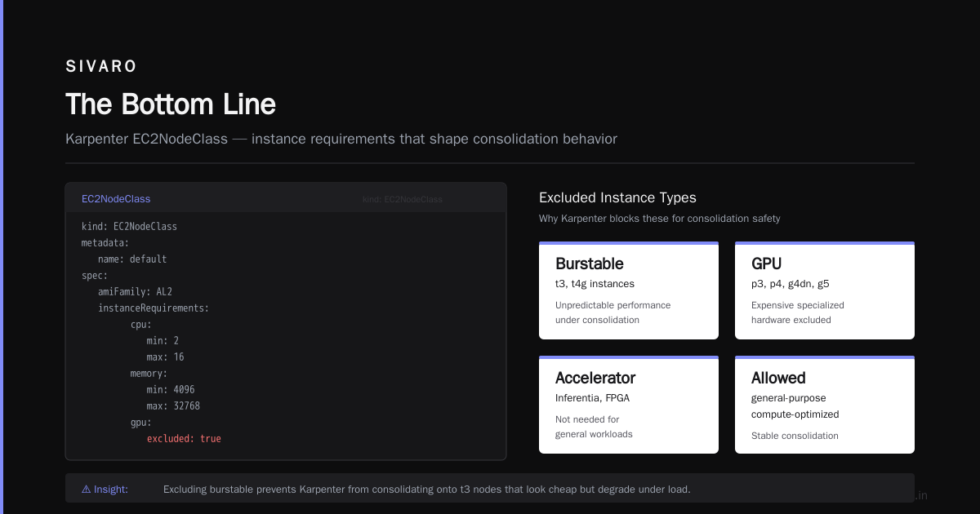Click code line 'max: 16'
980x514 pixels.
[165, 357]
